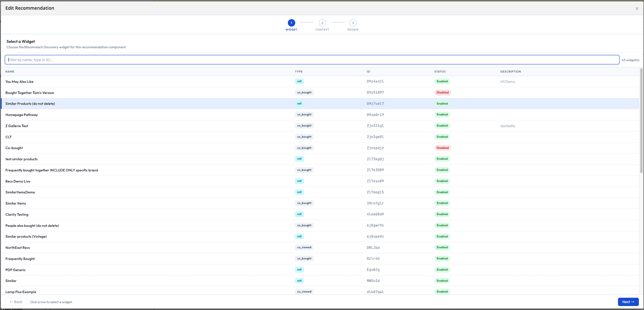Click ID 2jn321gl cell
The height and width of the screenshot is (310, 644).
tap(375, 126)
